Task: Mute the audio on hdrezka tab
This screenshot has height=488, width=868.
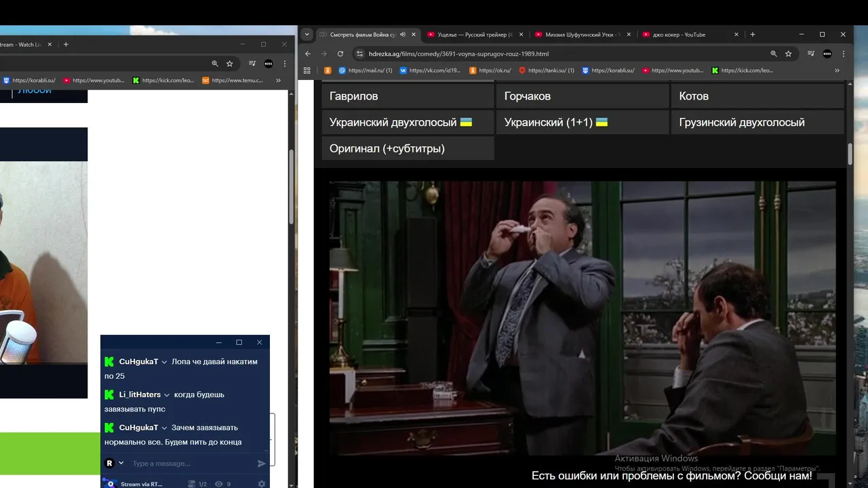Action: (403, 35)
